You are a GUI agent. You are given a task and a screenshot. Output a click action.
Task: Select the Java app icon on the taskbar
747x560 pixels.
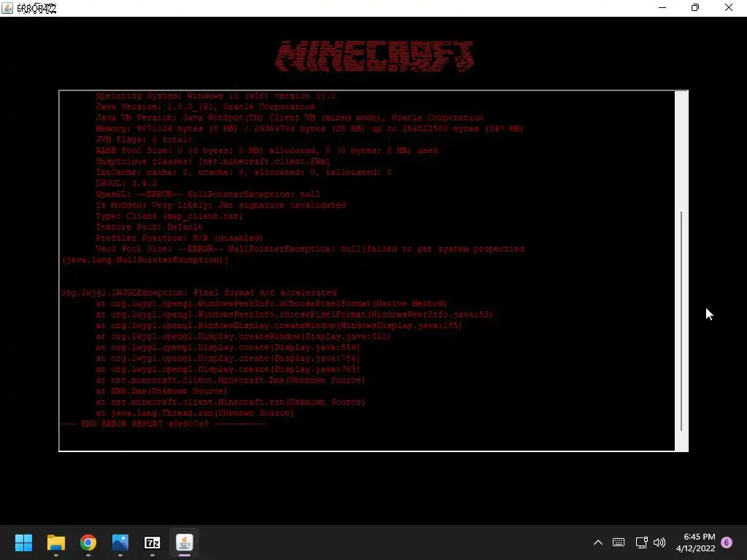[185, 542]
